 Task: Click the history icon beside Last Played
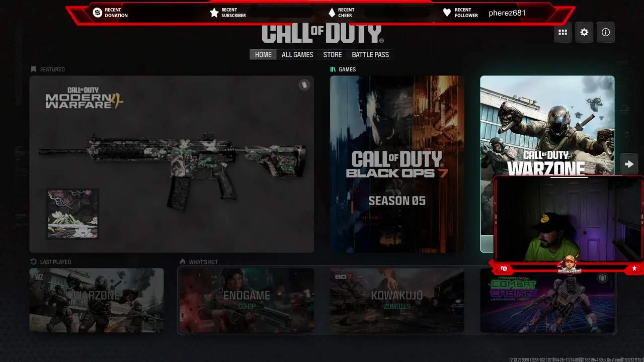coord(34,262)
